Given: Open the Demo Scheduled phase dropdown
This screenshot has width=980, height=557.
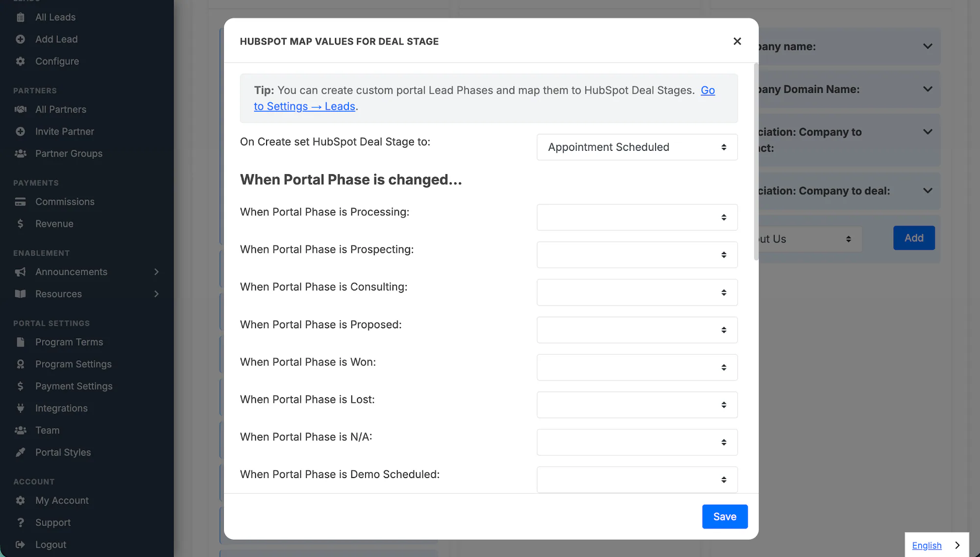Looking at the screenshot, I should [637, 480].
